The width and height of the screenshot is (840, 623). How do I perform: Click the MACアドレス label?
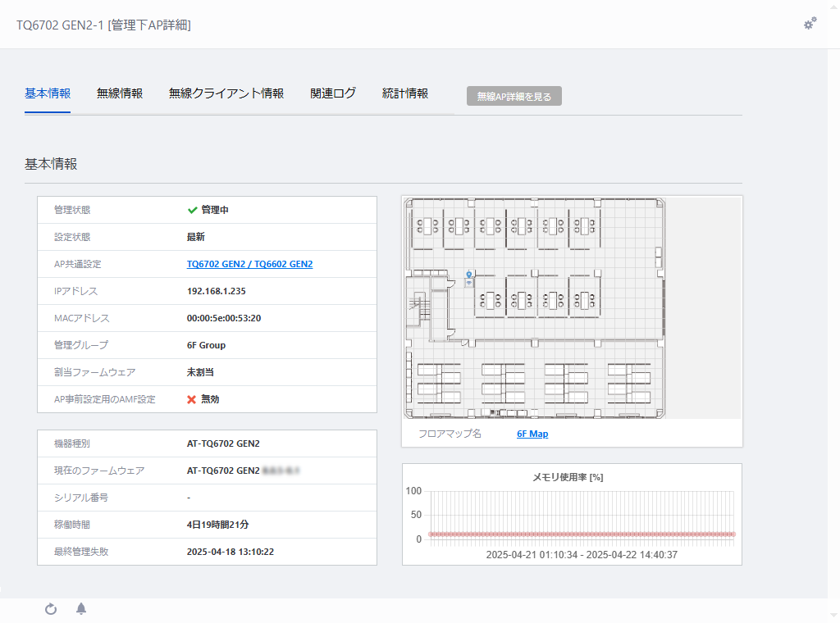(81, 318)
